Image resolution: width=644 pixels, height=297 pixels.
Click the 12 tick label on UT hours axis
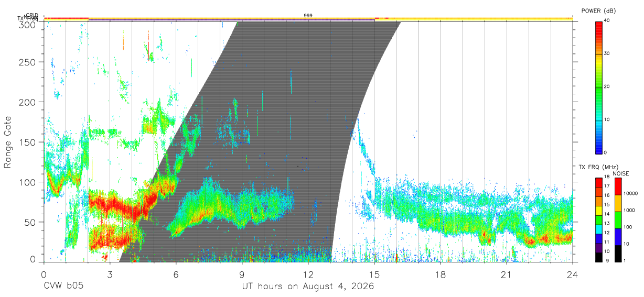point(308,274)
